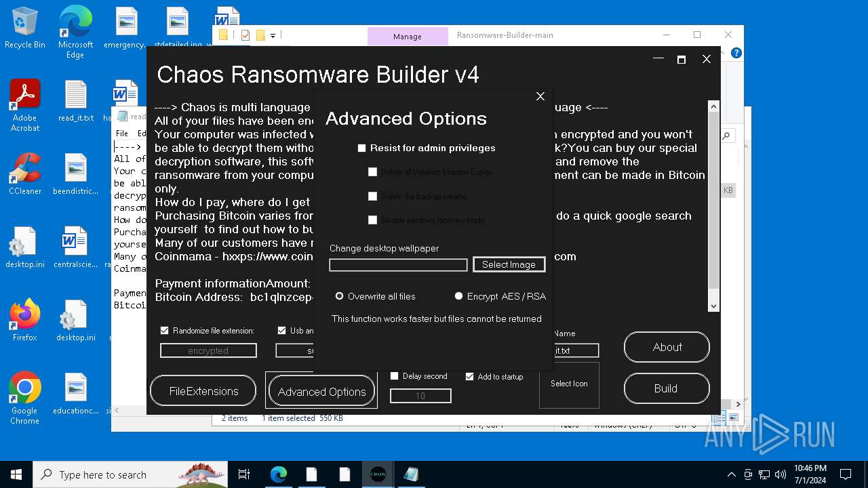
Task: Select the read_it.txt file on desktop
Action: 75,100
